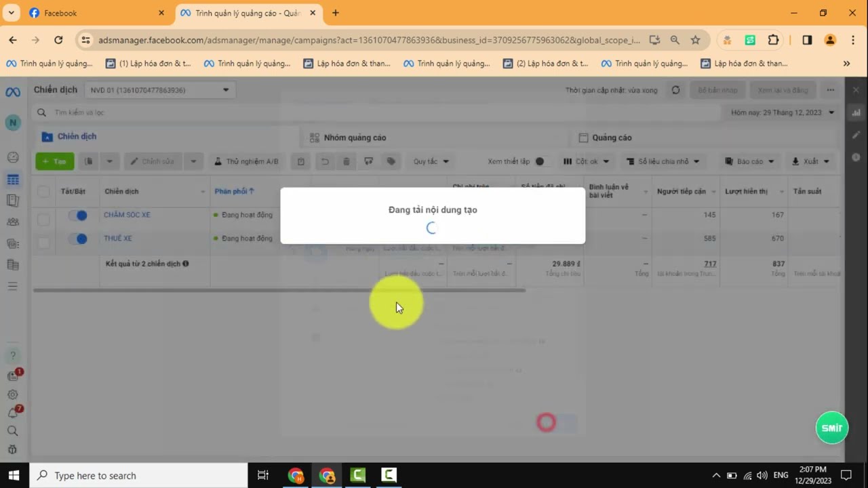The height and width of the screenshot is (488, 868).
Task: Click the tag label icon in toolbar
Action: click(x=391, y=161)
